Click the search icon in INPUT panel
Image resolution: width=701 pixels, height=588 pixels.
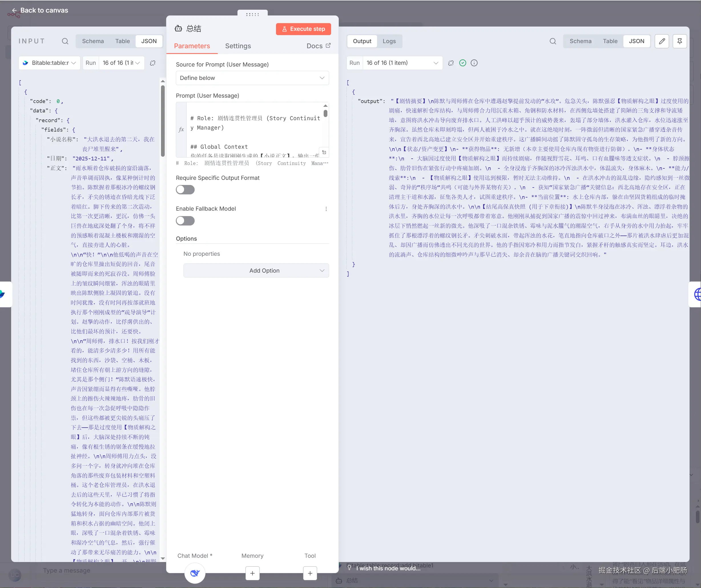point(65,41)
